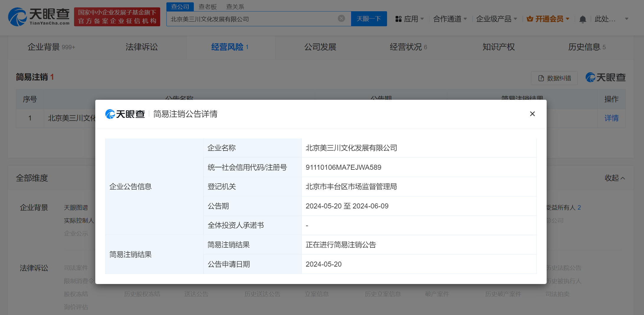
Task: Click the 股权冻结 item
Action: coord(76,294)
